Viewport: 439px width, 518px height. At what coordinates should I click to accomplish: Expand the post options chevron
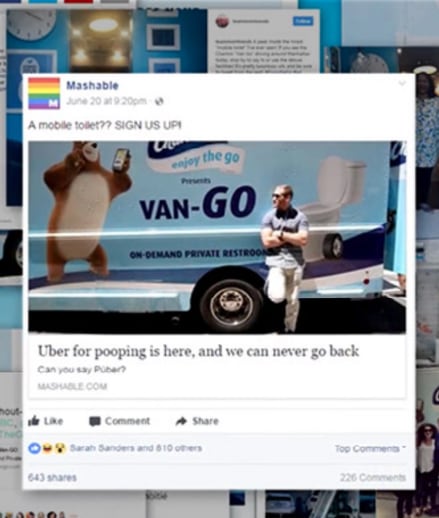[x=402, y=83]
